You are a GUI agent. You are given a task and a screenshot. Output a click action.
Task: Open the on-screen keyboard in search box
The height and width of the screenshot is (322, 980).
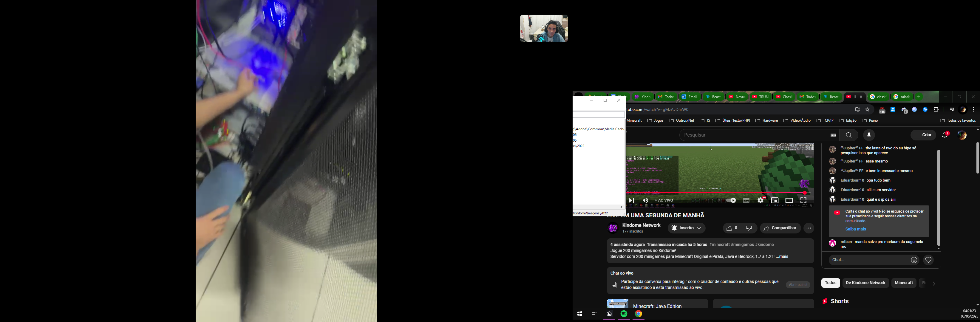coord(833,135)
